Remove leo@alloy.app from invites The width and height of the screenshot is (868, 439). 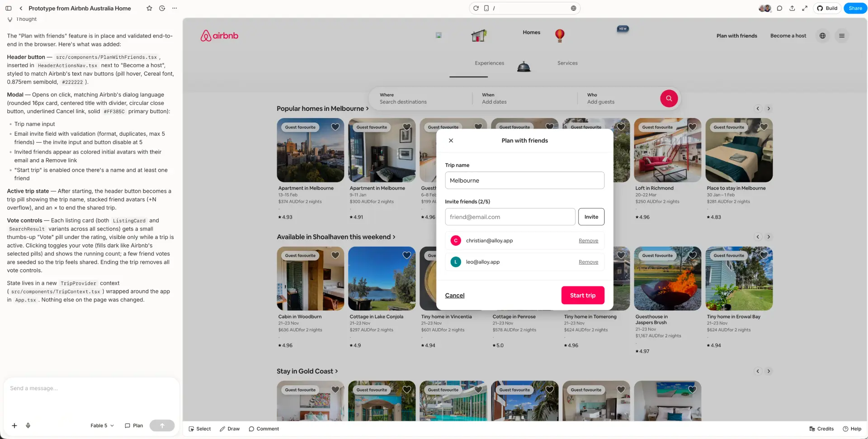point(588,262)
